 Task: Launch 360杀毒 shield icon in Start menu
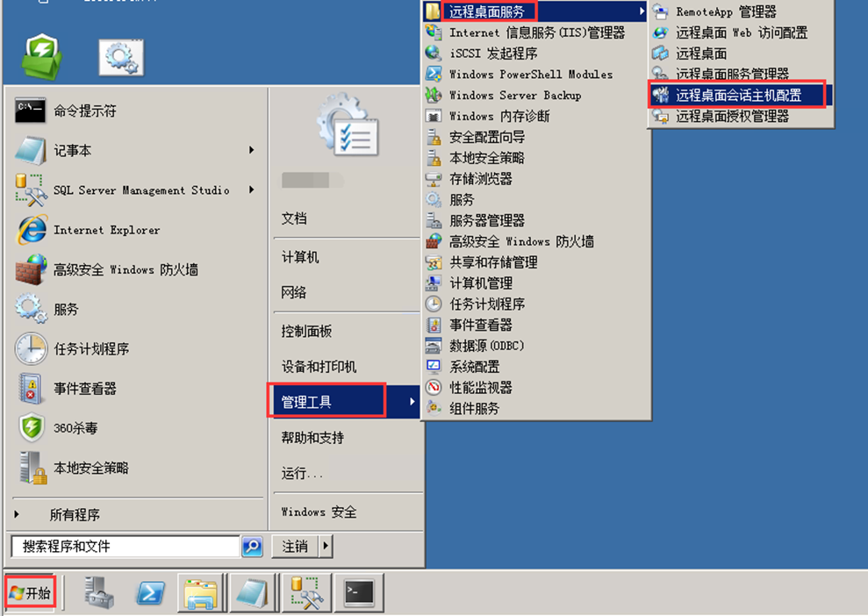[x=31, y=428]
